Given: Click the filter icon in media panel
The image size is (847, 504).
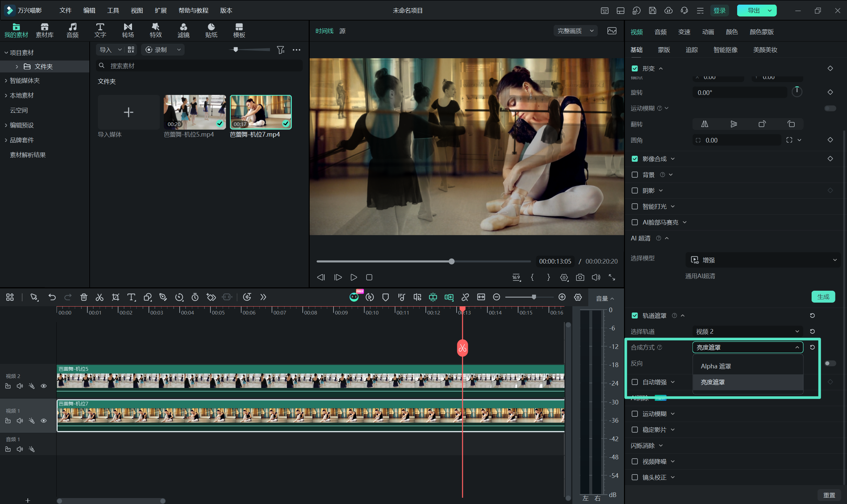Looking at the screenshot, I should [x=281, y=50].
